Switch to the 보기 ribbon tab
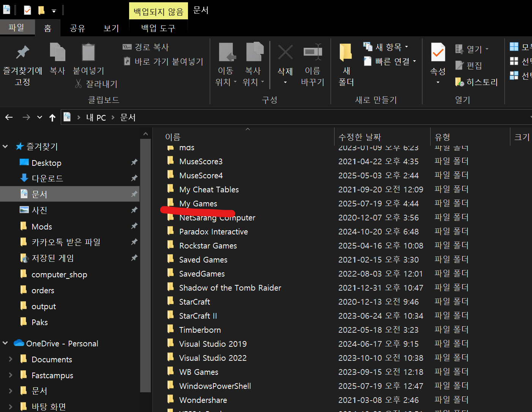Screen dimensions: 532x412 pos(111,28)
